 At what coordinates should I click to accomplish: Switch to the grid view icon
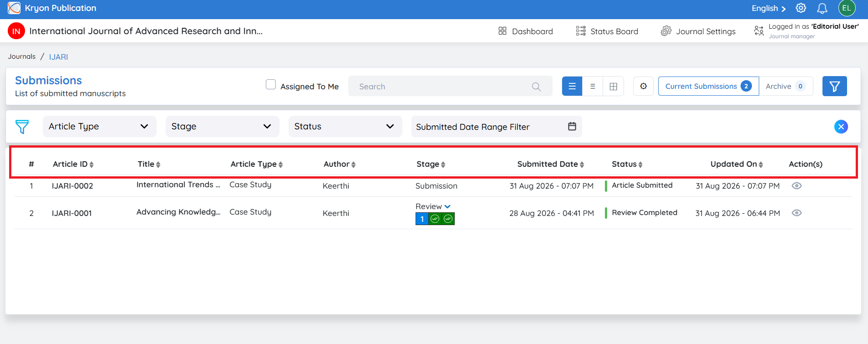[x=613, y=86]
